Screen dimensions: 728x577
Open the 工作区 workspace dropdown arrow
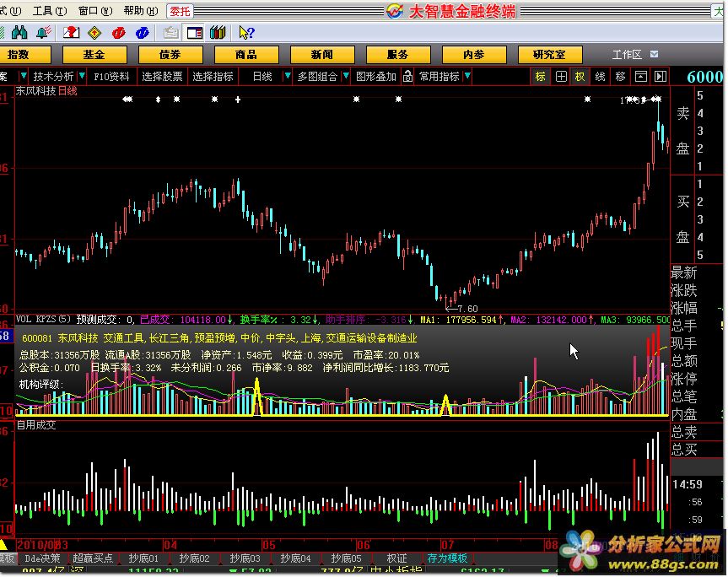tap(654, 54)
